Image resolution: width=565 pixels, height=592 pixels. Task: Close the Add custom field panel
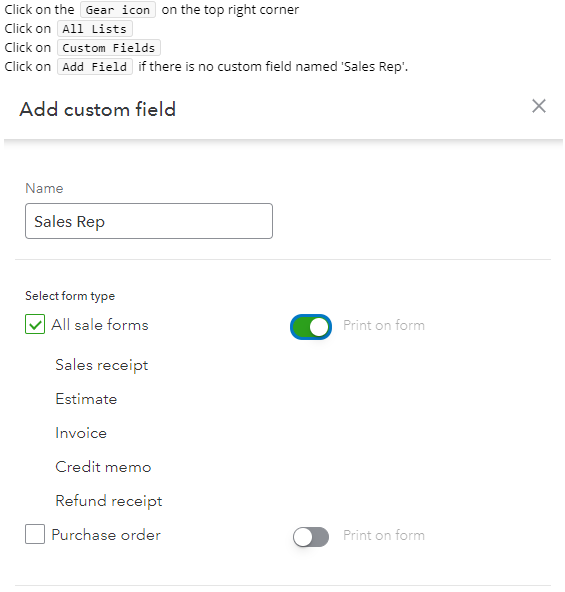[x=539, y=106]
